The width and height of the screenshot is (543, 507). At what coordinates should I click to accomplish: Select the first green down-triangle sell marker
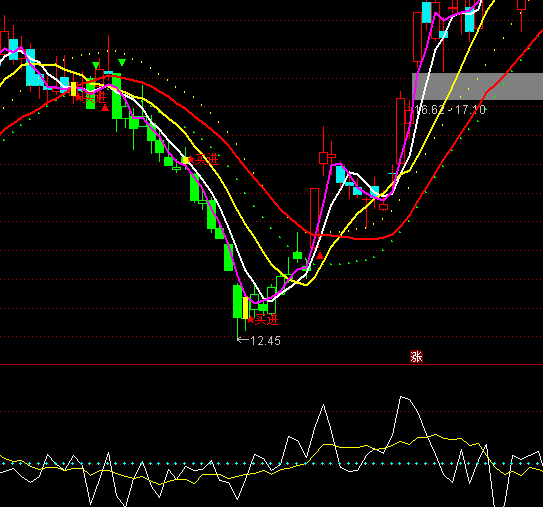[96, 65]
